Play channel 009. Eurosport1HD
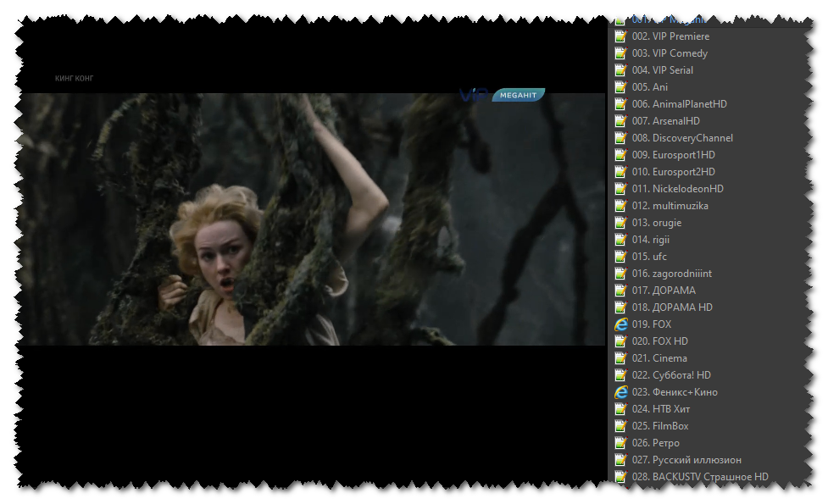828x504 pixels. pyautogui.click(x=673, y=155)
